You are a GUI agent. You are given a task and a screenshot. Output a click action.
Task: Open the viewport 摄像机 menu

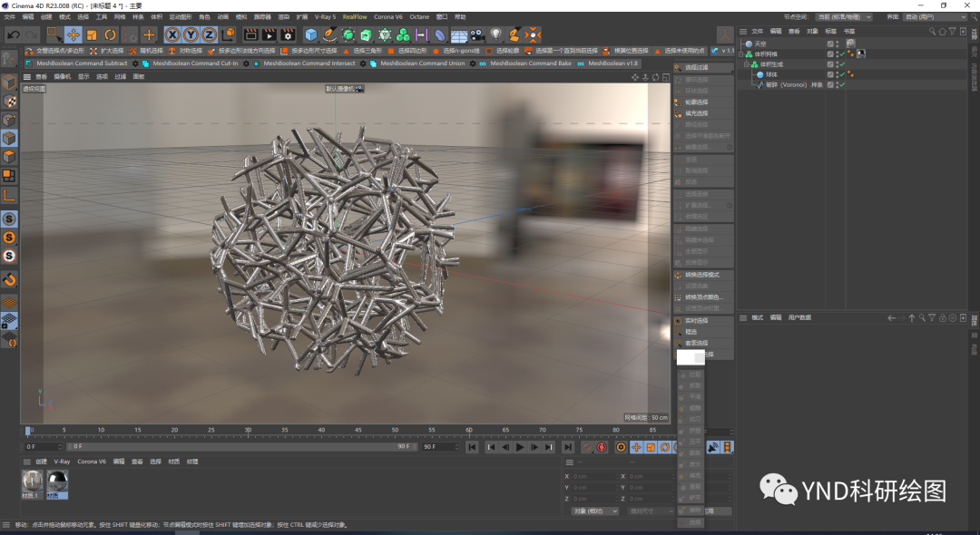click(63, 77)
